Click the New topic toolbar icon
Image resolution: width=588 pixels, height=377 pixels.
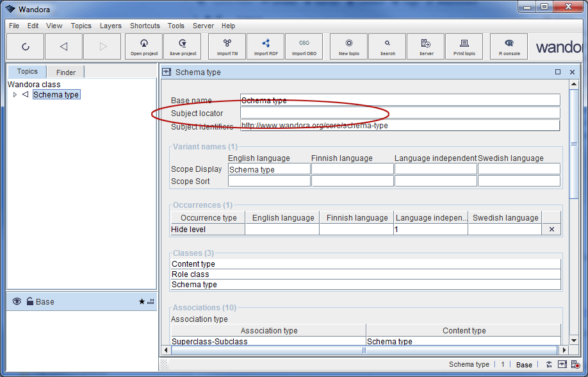point(348,46)
